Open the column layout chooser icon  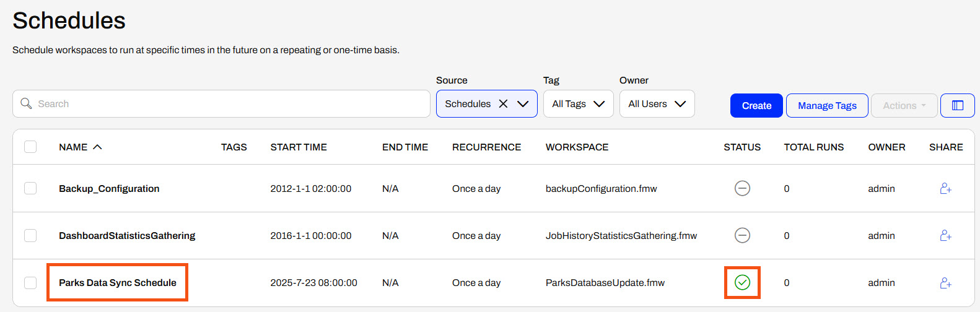coord(957,105)
